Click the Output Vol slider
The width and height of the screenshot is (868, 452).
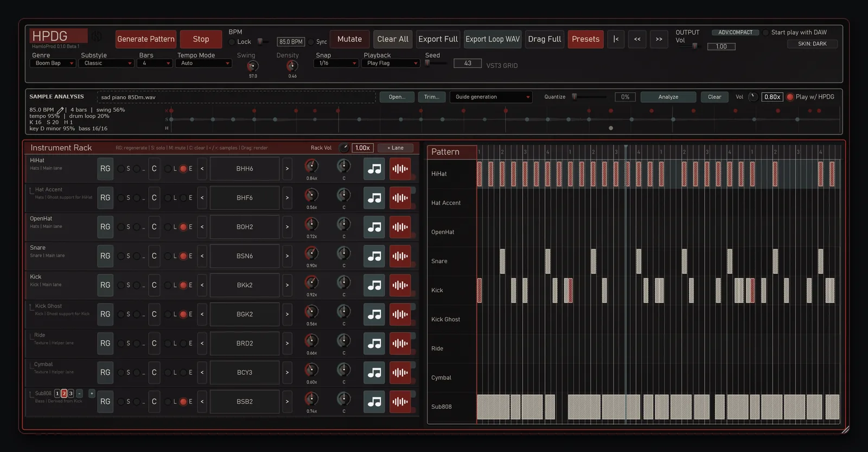[x=689, y=47]
